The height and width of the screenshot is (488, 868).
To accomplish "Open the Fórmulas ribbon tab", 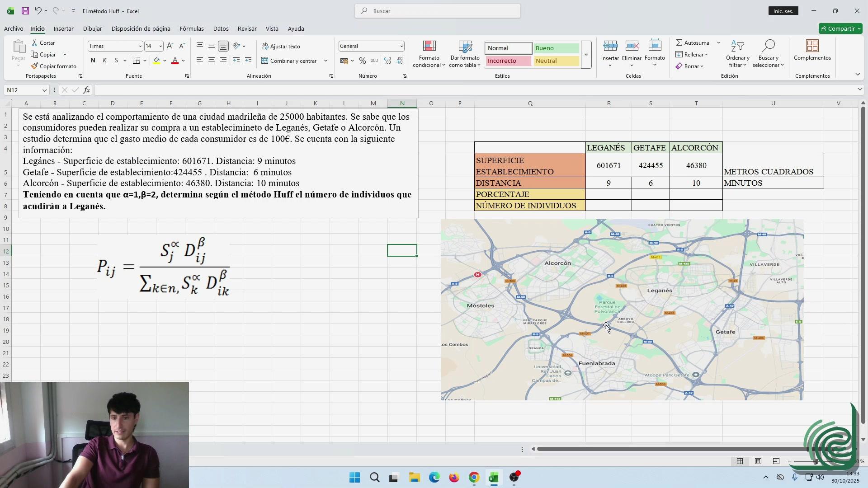I will coord(192,28).
